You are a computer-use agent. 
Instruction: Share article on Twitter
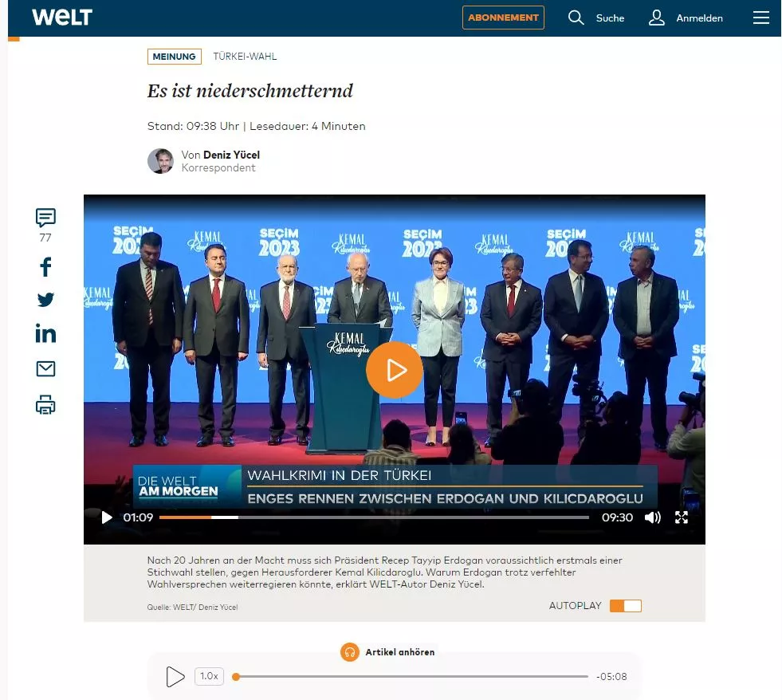click(x=45, y=300)
